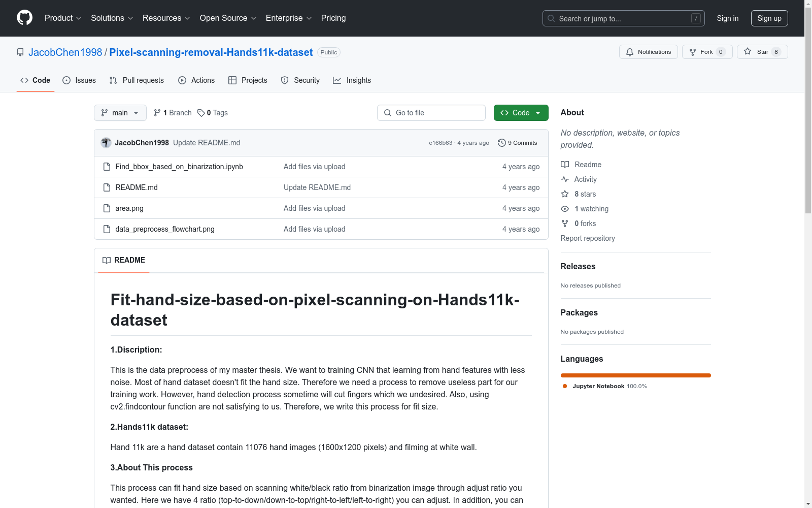Click the Jupyter Notebook language link
The image size is (812, 508).
click(605, 386)
